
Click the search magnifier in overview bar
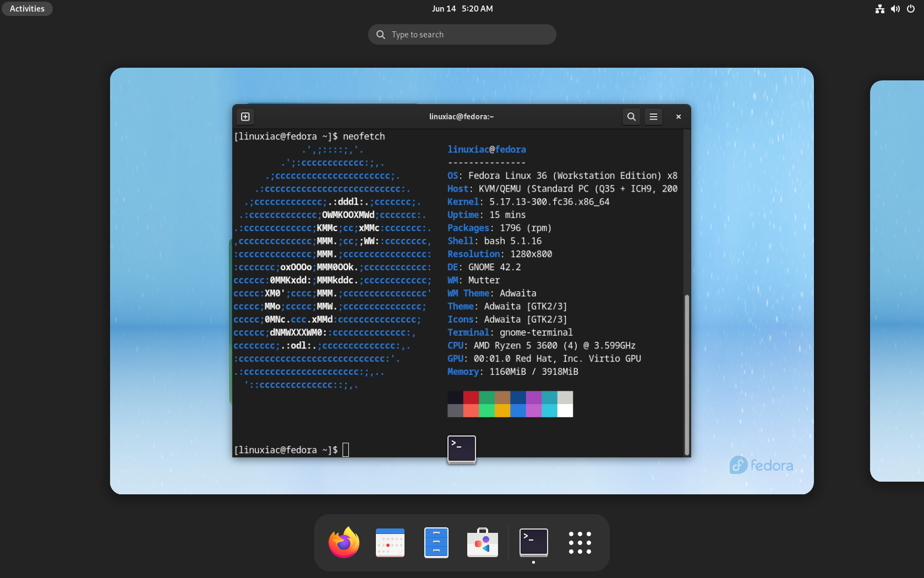pos(380,35)
